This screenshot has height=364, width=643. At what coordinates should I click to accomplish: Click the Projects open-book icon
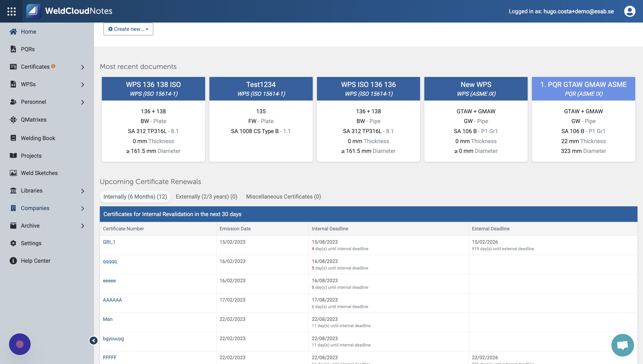click(x=13, y=156)
